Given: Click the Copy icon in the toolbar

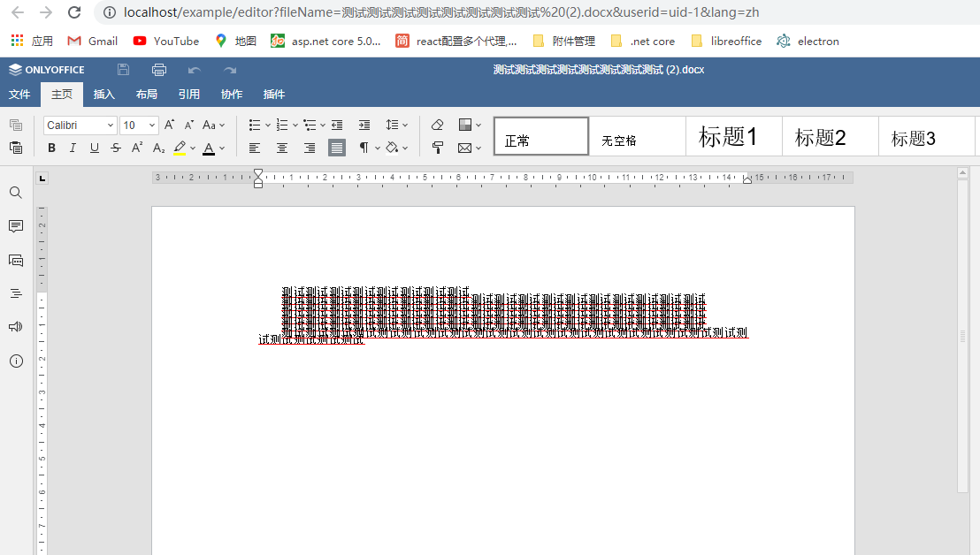Looking at the screenshot, I should tap(16, 125).
